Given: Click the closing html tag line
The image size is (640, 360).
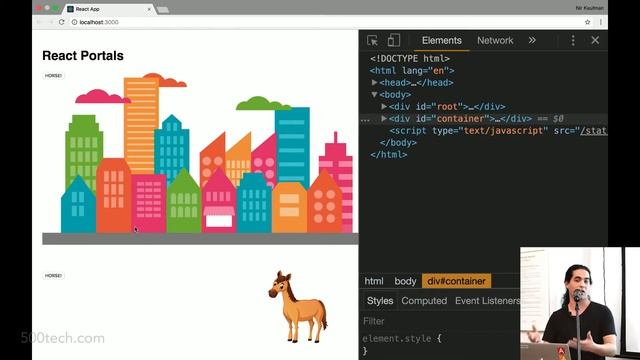Looking at the screenshot, I should point(388,155).
